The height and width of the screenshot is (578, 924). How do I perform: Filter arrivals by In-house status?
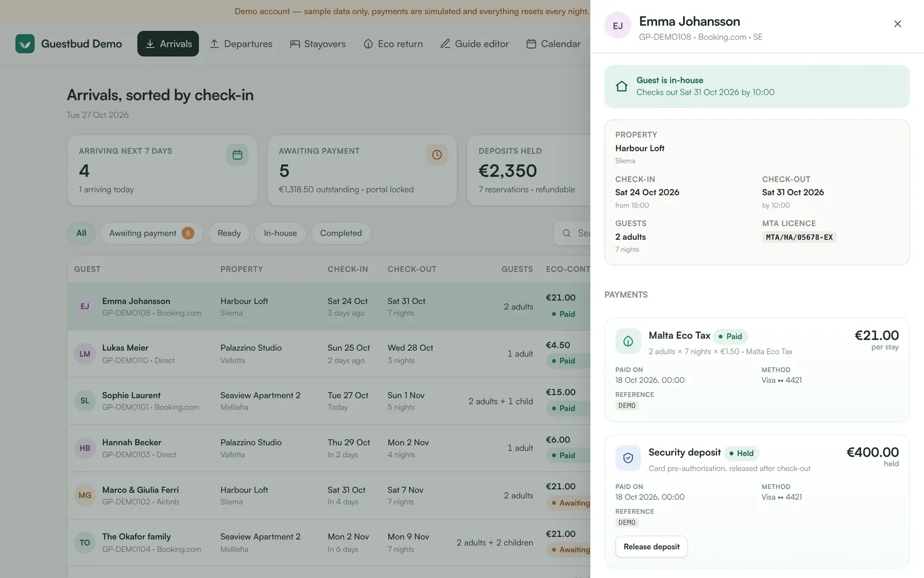pyautogui.click(x=281, y=233)
